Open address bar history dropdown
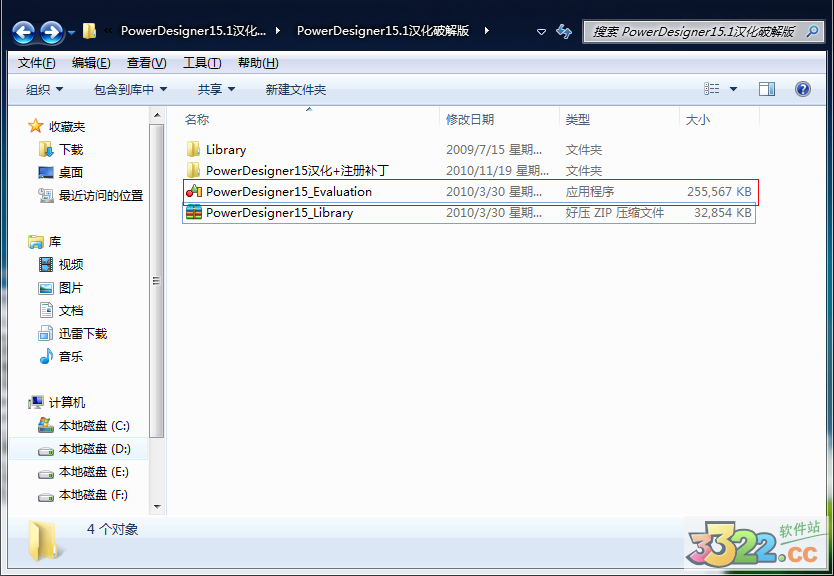The image size is (834, 576). 541,32
